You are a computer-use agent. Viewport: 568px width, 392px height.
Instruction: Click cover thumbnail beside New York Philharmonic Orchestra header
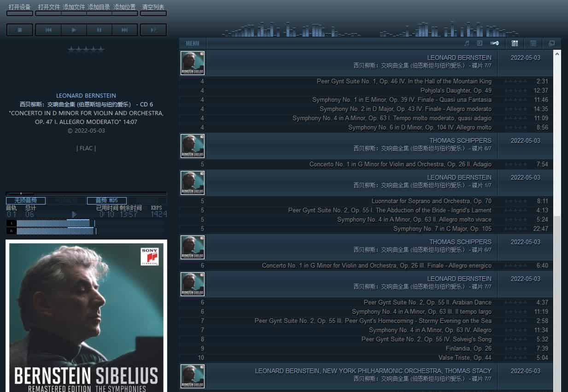(193, 376)
